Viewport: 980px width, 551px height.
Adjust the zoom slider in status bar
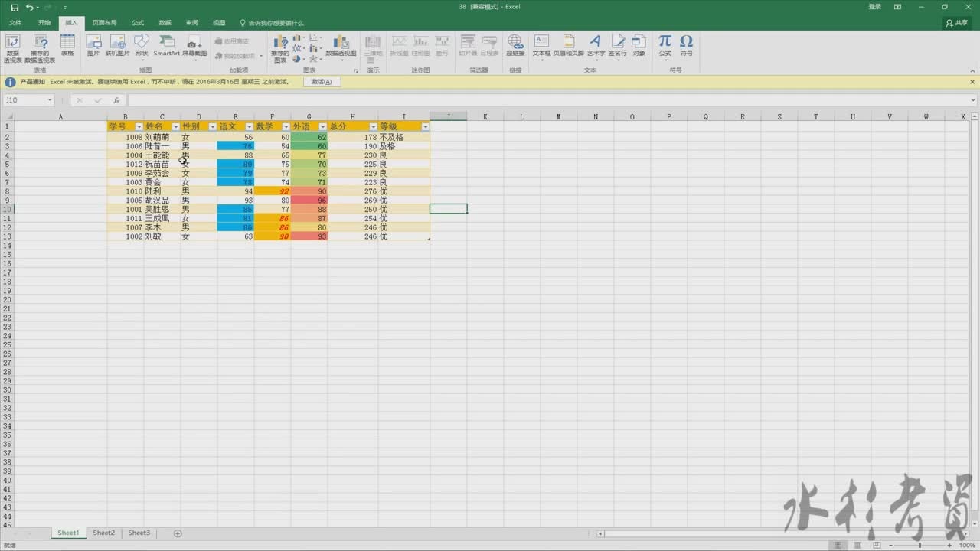921,546
